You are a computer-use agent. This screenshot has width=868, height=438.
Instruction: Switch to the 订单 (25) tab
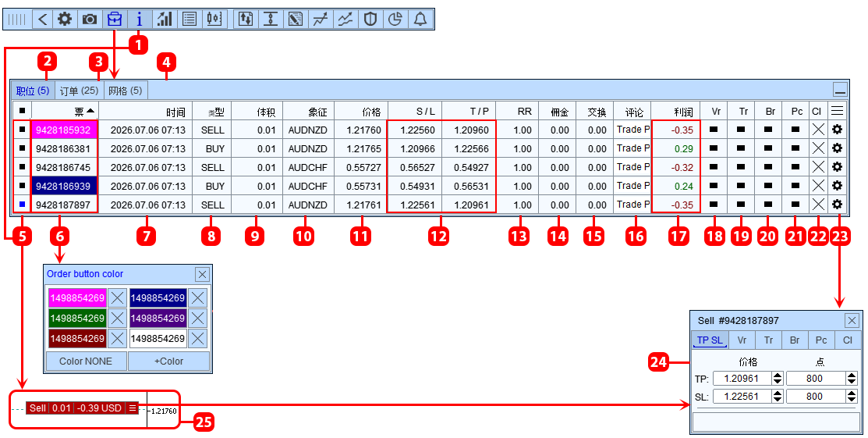79,91
